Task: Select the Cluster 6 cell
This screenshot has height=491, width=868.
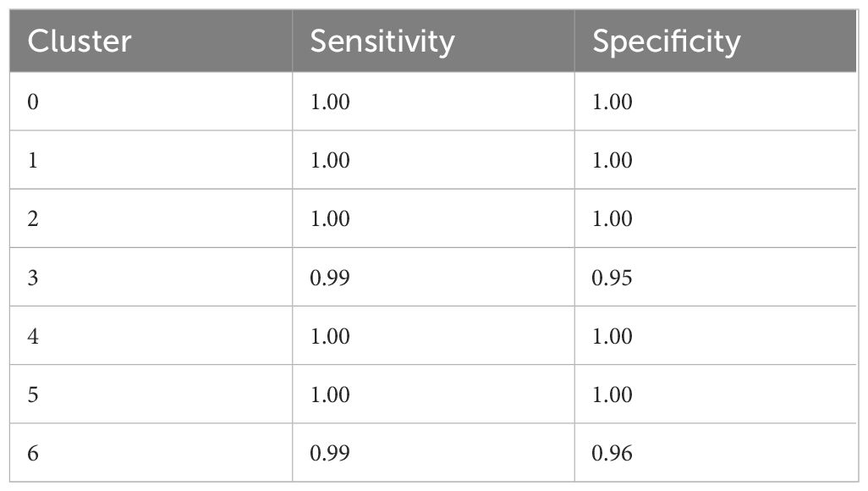Action: tap(151, 453)
